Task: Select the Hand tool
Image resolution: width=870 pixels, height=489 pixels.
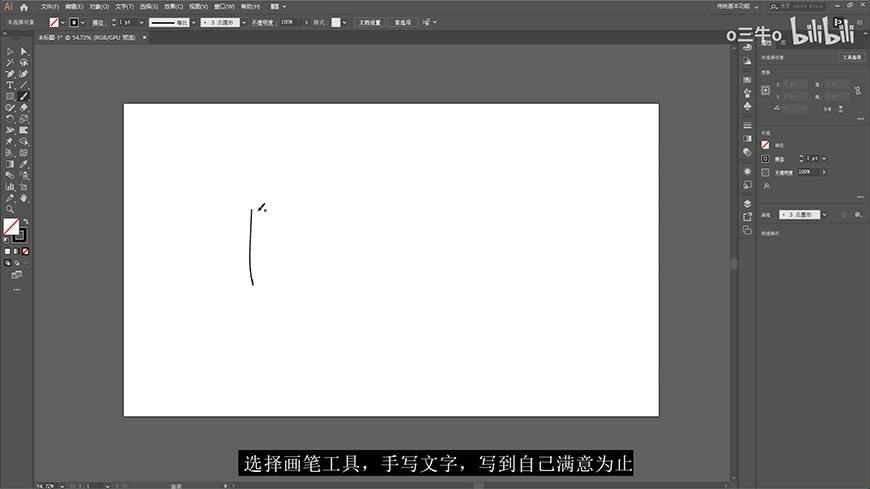Action: tap(23, 198)
